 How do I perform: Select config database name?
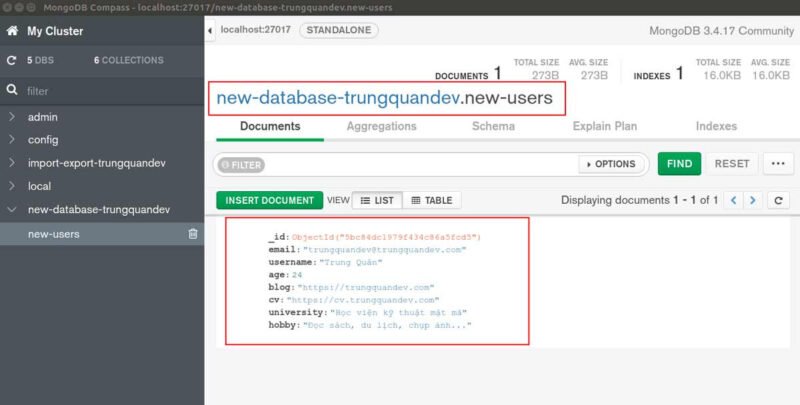43,140
